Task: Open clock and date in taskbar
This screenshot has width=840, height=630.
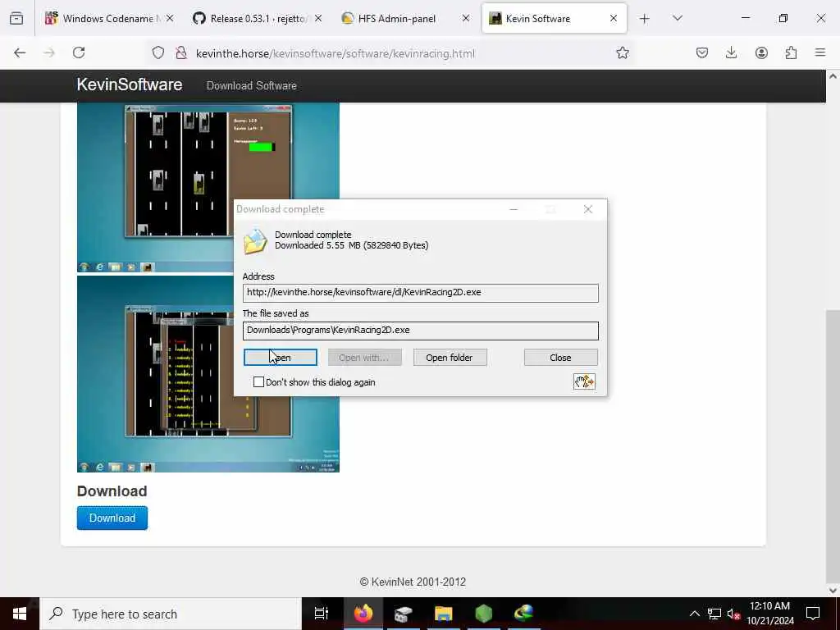Action: pos(769,614)
